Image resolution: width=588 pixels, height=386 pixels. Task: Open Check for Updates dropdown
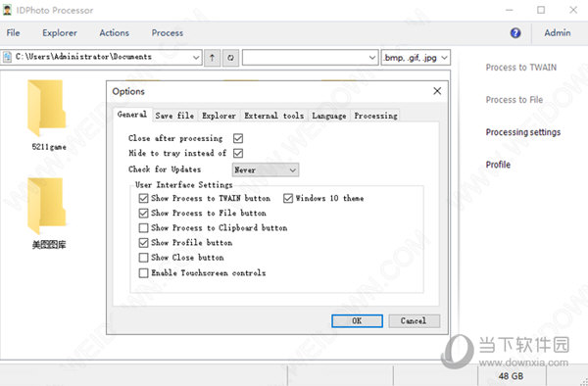click(x=266, y=169)
